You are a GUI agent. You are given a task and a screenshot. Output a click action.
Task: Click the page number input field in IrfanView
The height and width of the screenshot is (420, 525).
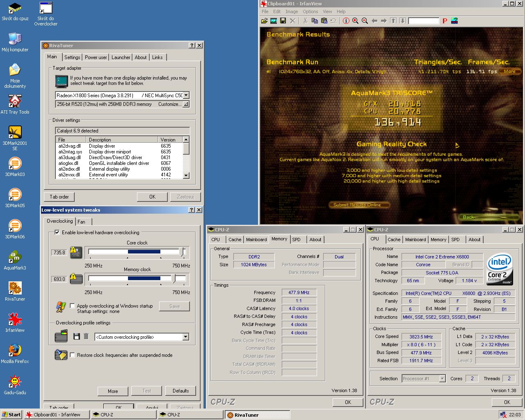[x=424, y=21]
